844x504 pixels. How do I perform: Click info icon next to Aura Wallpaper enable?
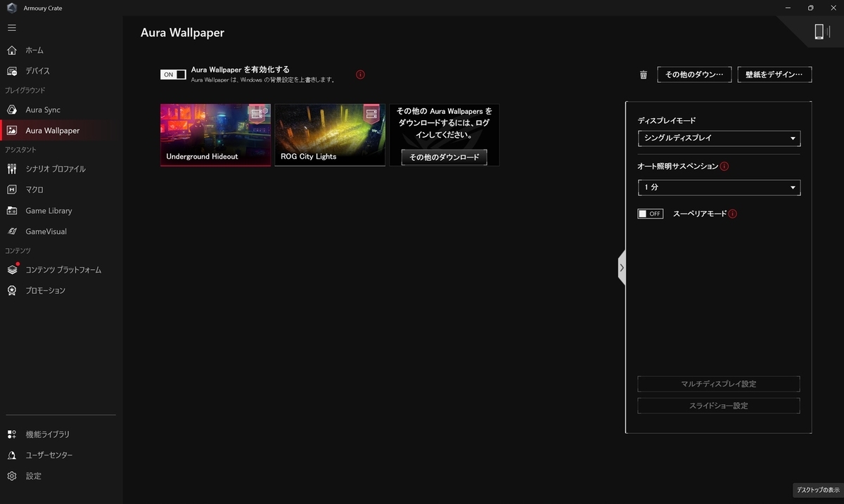(360, 75)
